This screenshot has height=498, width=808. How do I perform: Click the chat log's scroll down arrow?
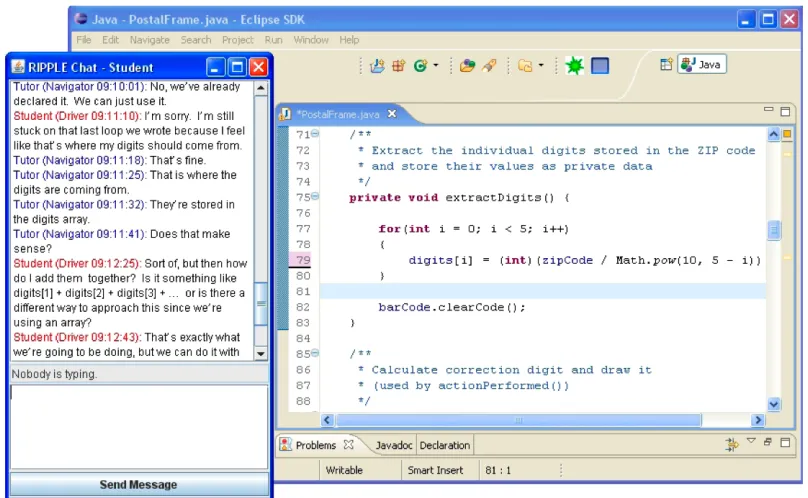(x=261, y=354)
